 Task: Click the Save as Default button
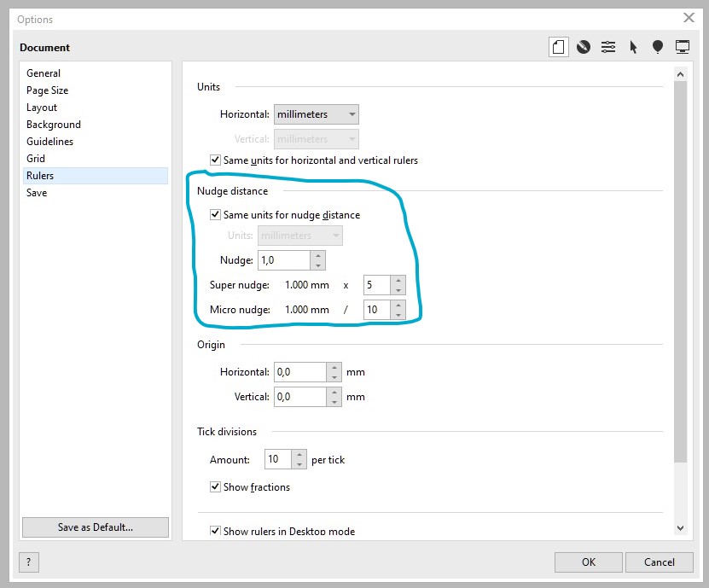coord(95,527)
